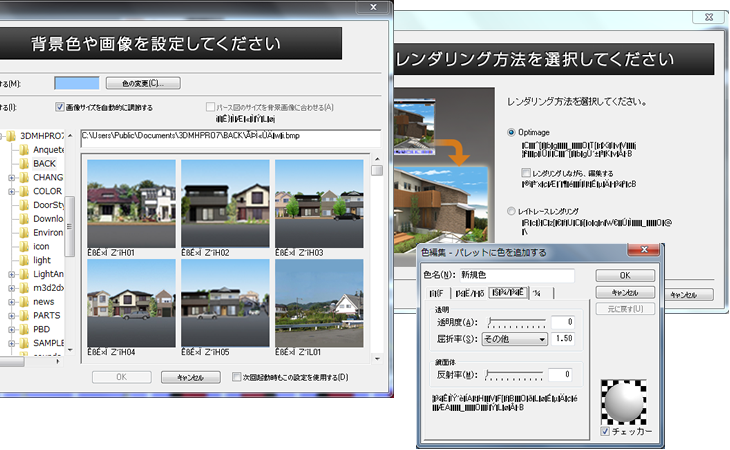Screen dimensions: 730x450
Task: Click the 色の変更(C)... button
Action: pos(142,83)
